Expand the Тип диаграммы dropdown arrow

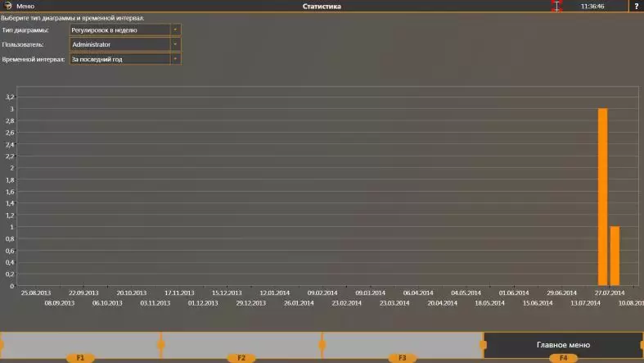[174, 29]
